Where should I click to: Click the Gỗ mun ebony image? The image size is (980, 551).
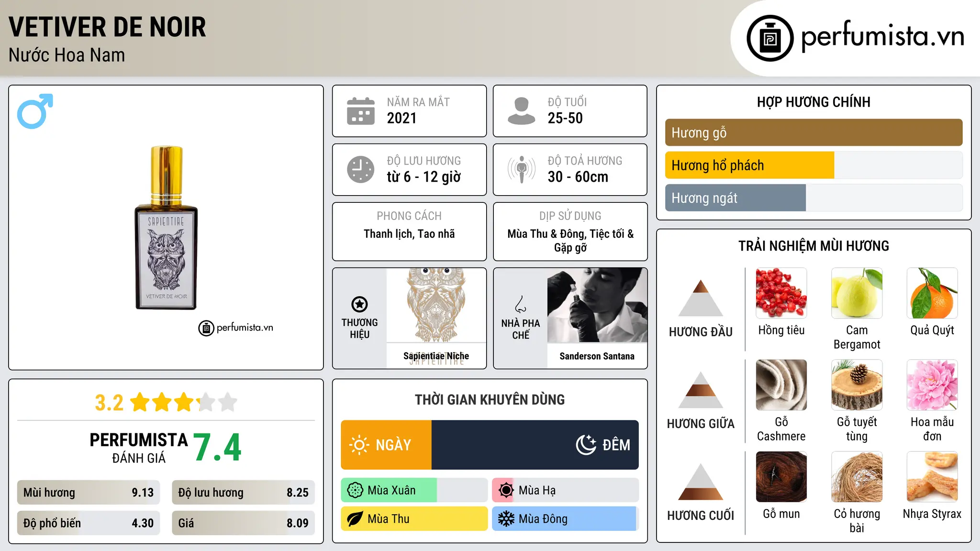coord(781,477)
